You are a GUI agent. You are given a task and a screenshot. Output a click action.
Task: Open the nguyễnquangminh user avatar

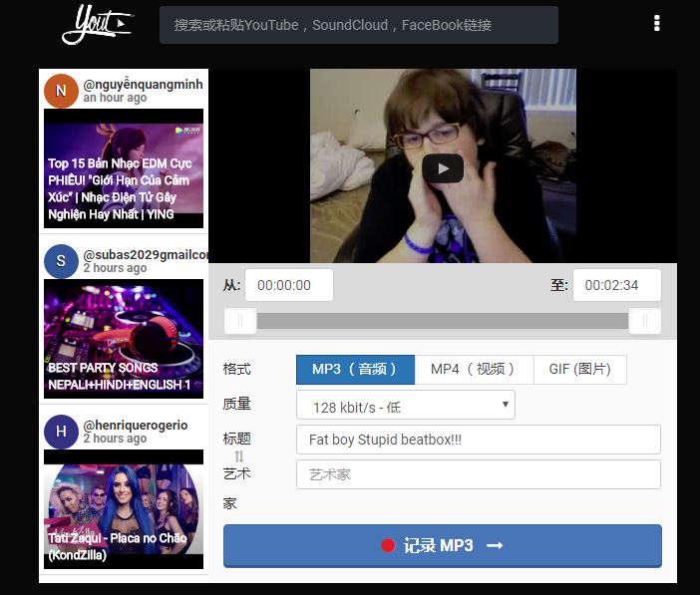(61, 91)
